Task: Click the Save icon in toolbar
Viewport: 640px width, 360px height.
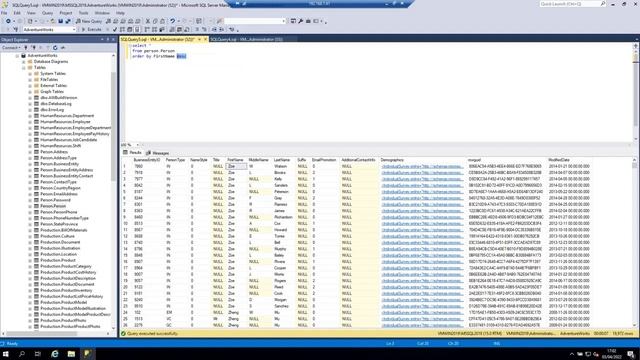Action: pyautogui.click(x=60, y=21)
